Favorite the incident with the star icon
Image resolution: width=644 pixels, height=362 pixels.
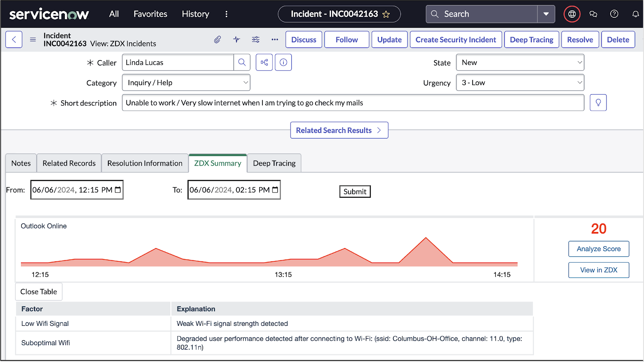(x=386, y=14)
